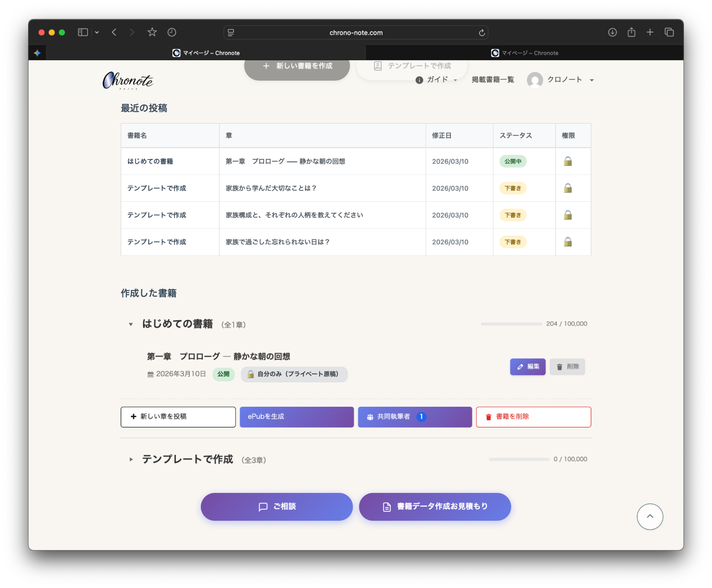This screenshot has width=712, height=588.
Task: Collapse the はじめての書籍 section
Action: click(x=131, y=324)
